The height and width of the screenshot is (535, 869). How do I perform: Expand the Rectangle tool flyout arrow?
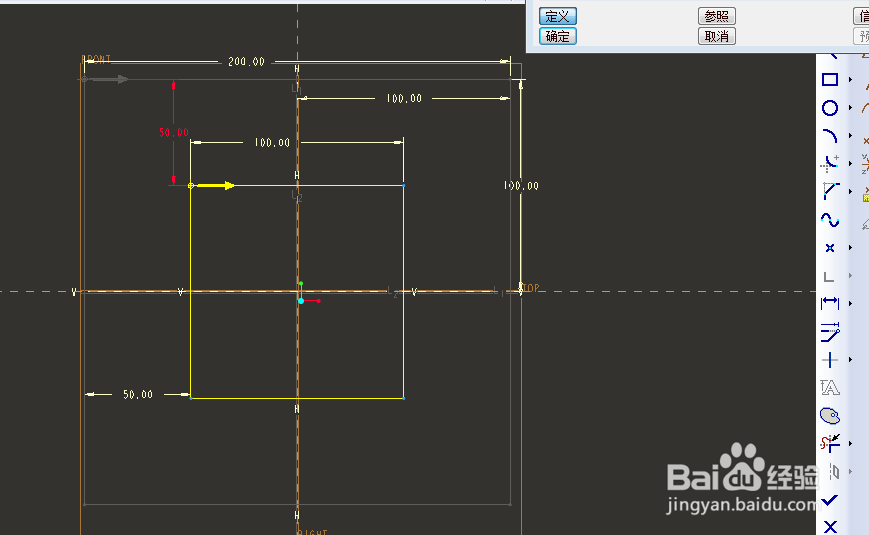[x=850, y=80]
